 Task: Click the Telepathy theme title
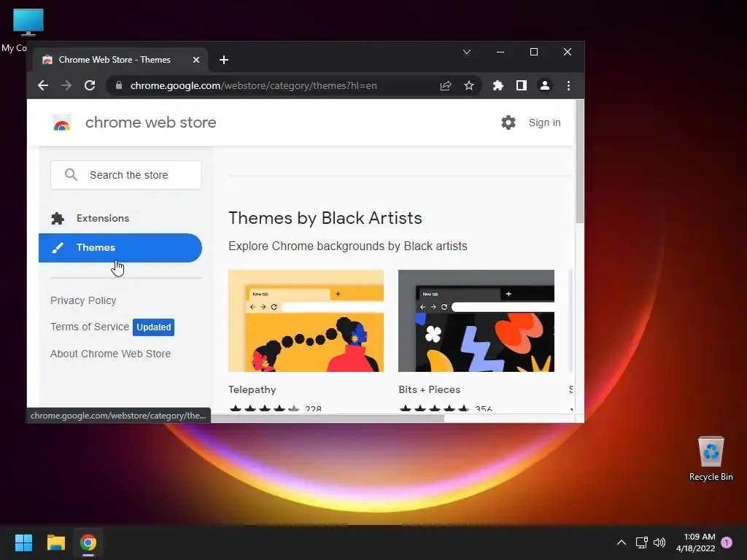click(252, 389)
